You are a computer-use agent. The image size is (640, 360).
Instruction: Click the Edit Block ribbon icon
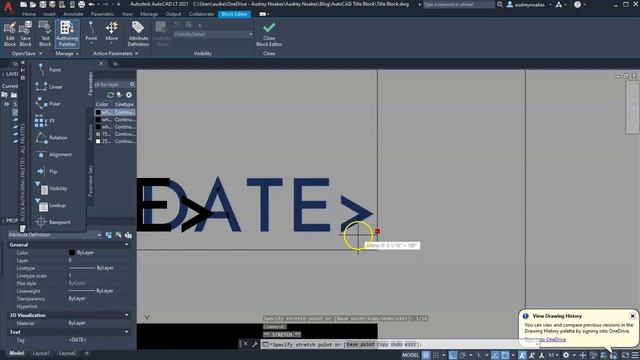(10, 34)
